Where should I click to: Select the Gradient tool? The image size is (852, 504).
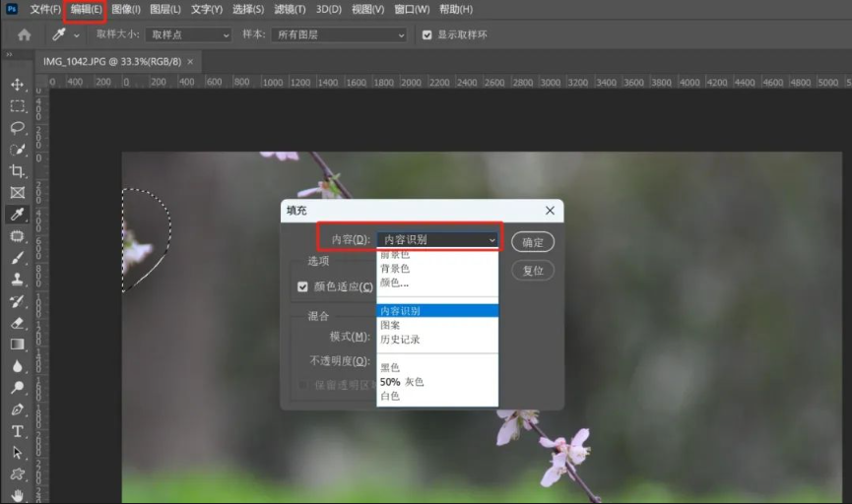pyautogui.click(x=17, y=345)
